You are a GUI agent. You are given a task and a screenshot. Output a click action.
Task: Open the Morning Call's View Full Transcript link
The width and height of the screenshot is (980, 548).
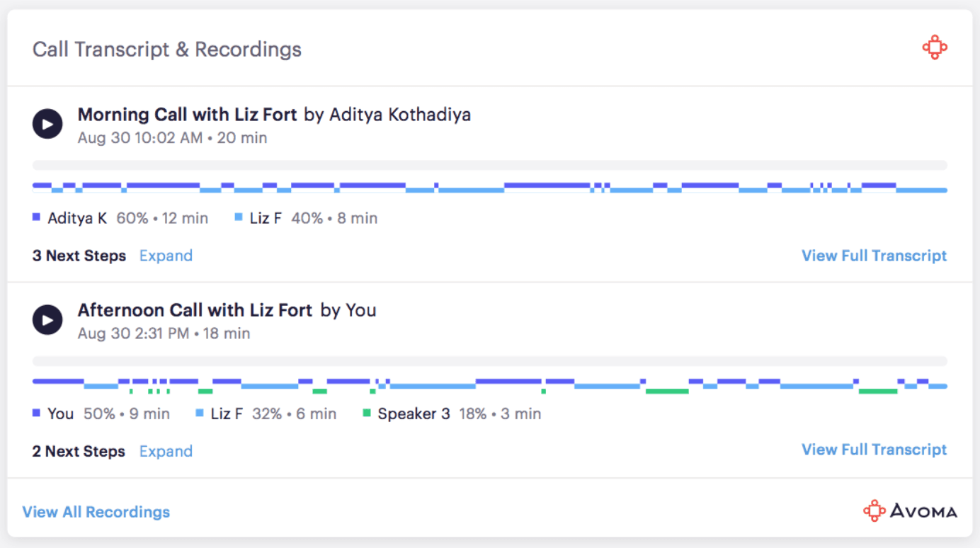[874, 256]
